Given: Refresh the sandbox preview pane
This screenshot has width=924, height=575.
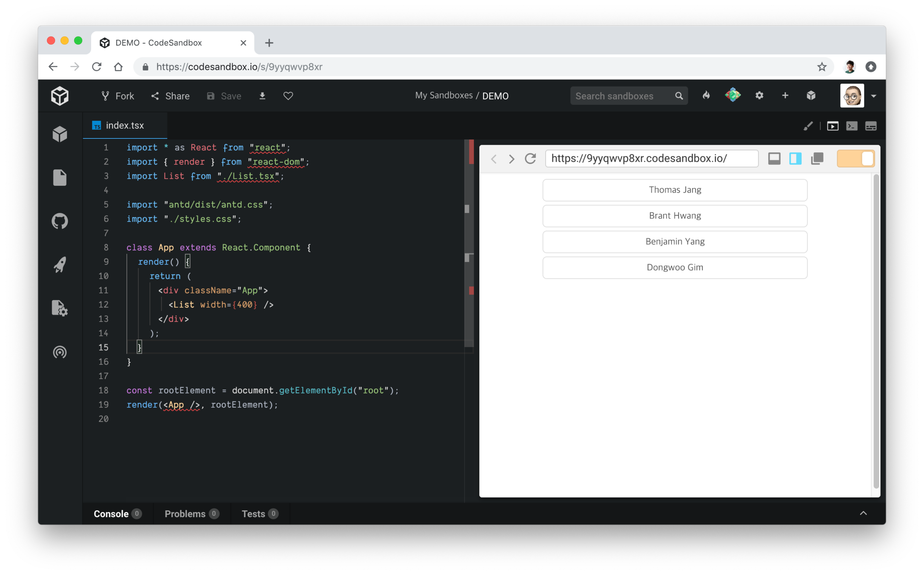Looking at the screenshot, I should [x=530, y=158].
